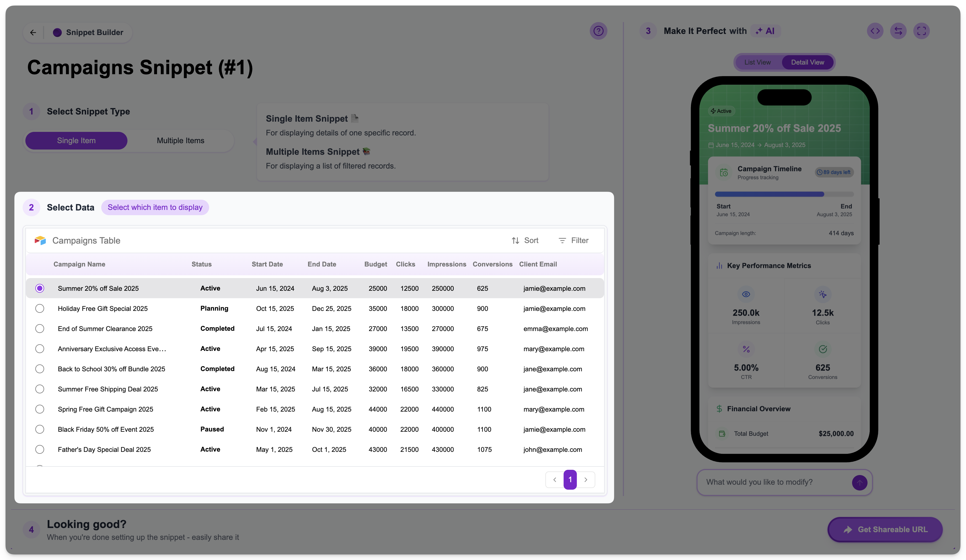The height and width of the screenshot is (560, 966).
Task: Open the help question mark icon
Action: (x=598, y=31)
